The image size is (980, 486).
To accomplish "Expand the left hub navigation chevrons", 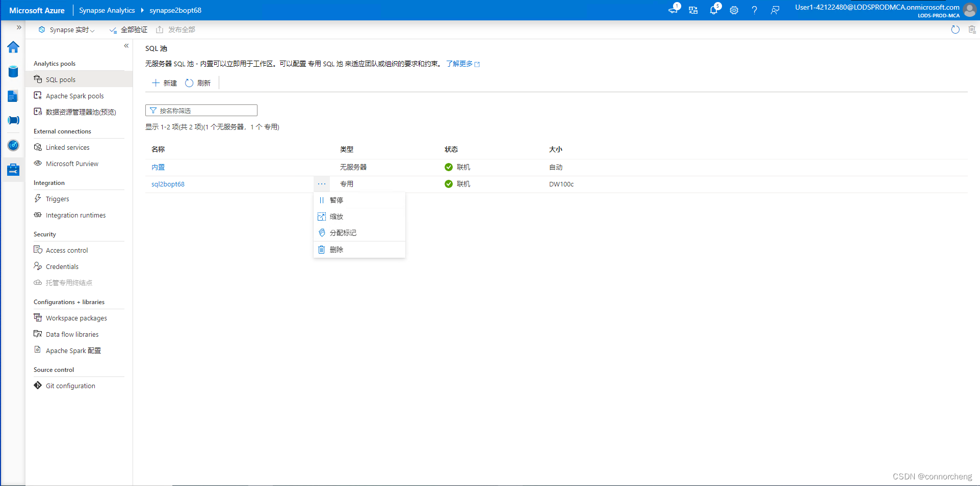I will click(x=19, y=28).
